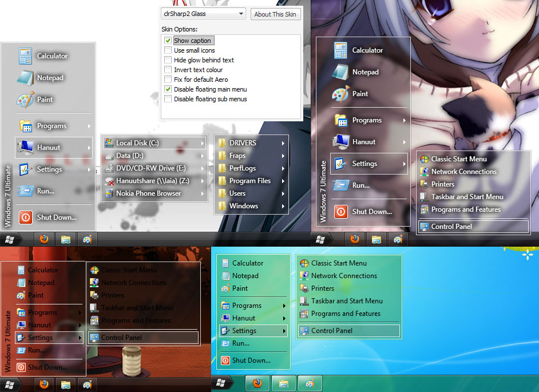
Task: Click the Local Disk (C:) drive icon
Action: coord(109,143)
